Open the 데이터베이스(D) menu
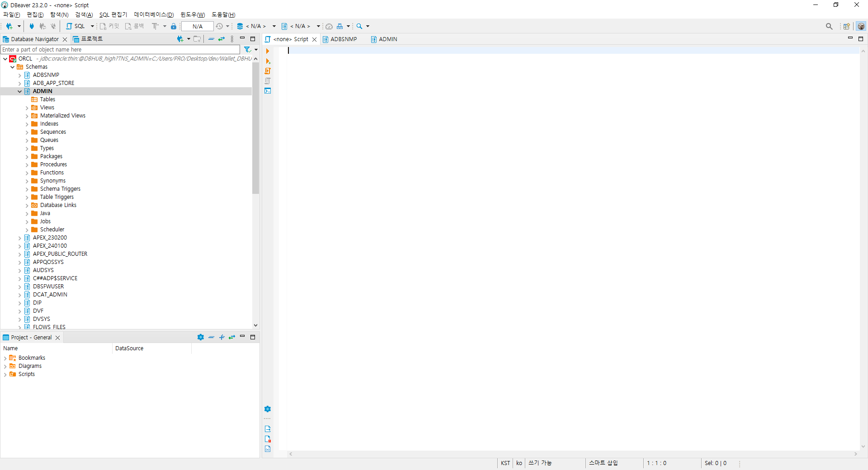 point(154,15)
